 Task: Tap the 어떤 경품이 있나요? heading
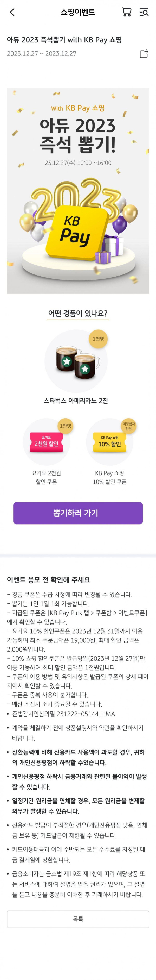click(x=78, y=314)
